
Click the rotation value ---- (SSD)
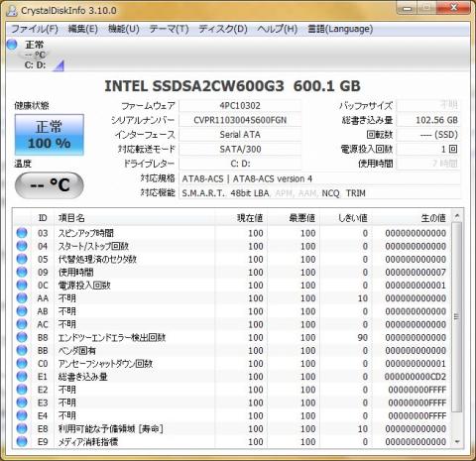[428, 135]
